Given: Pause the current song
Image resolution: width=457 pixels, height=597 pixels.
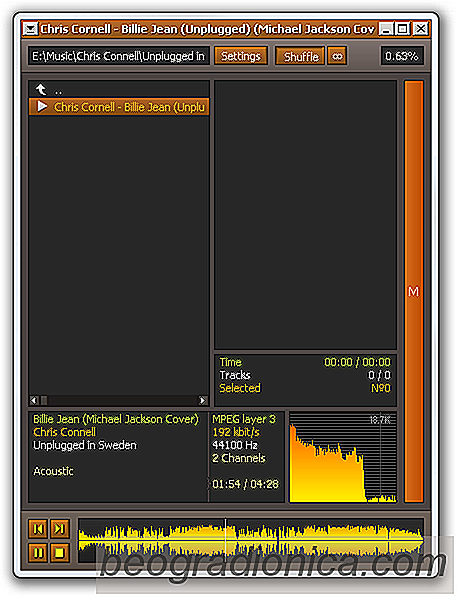Looking at the screenshot, I should (38, 552).
